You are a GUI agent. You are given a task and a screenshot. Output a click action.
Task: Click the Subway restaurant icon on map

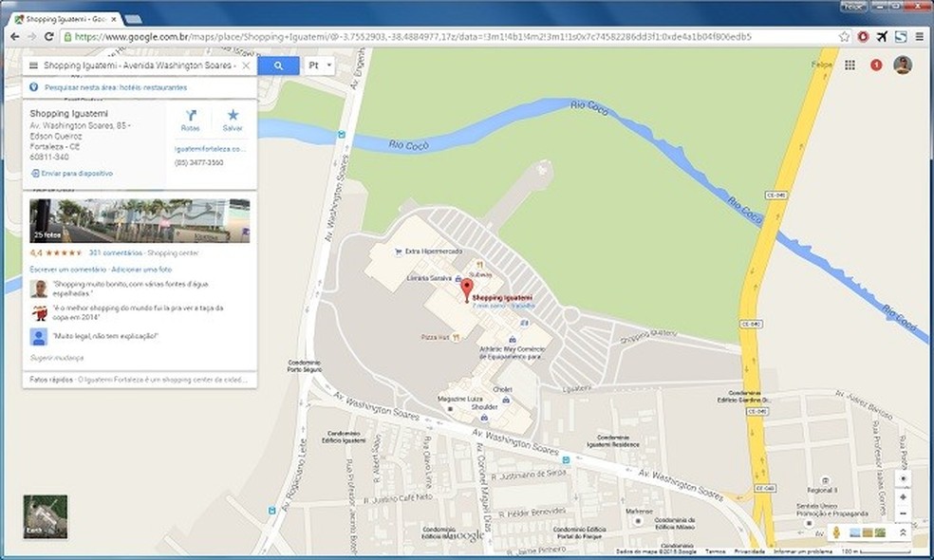(x=479, y=265)
